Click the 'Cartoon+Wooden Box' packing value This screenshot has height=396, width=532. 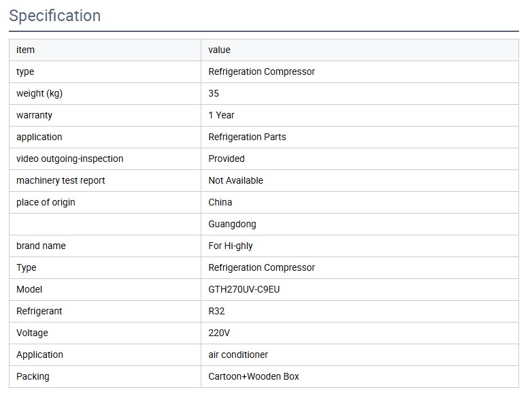point(254,376)
